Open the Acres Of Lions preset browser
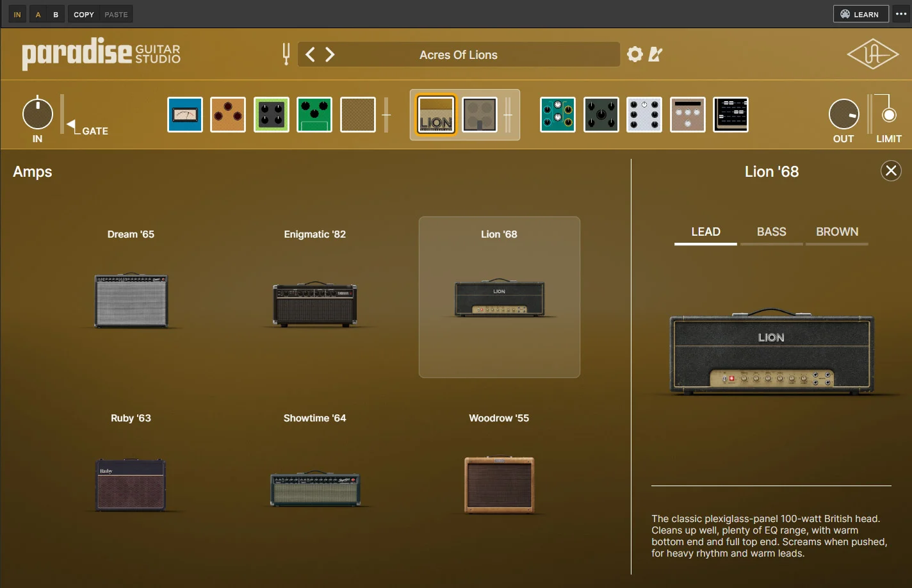The image size is (912, 588). (x=459, y=54)
